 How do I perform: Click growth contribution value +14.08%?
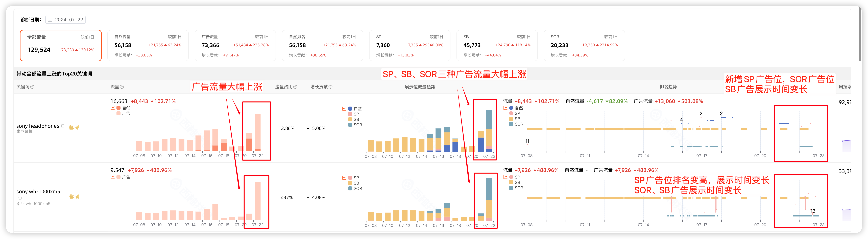tap(316, 197)
